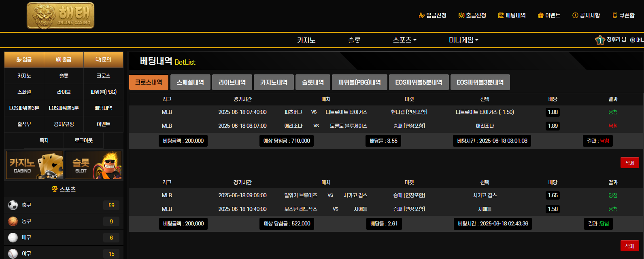Click the soccer ball icon next to 축구

[13, 205]
